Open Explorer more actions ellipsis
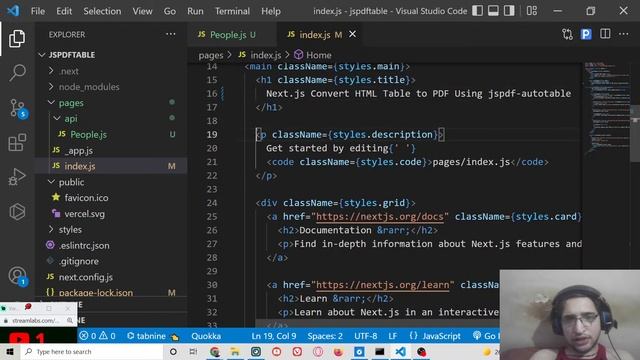This screenshot has width=640, height=360. (x=171, y=34)
